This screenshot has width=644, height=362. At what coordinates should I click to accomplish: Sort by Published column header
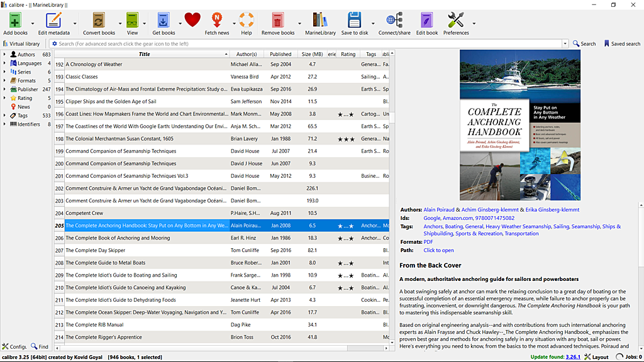pyautogui.click(x=280, y=54)
